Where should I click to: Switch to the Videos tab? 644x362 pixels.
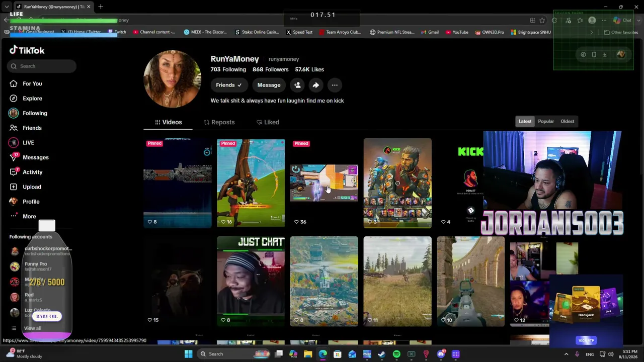(x=168, y=122)
